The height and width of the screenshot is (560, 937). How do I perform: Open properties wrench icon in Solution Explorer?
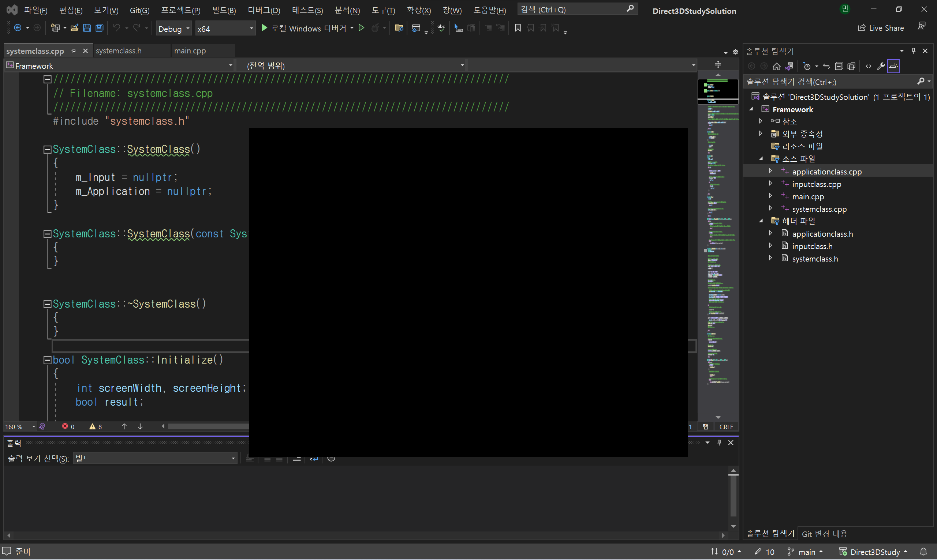880,67
